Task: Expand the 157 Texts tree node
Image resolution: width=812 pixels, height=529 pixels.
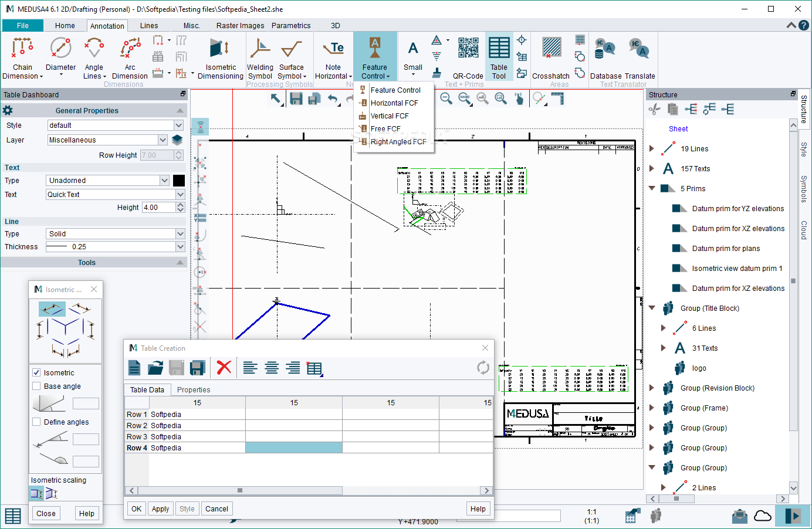Action: (652, 169)
